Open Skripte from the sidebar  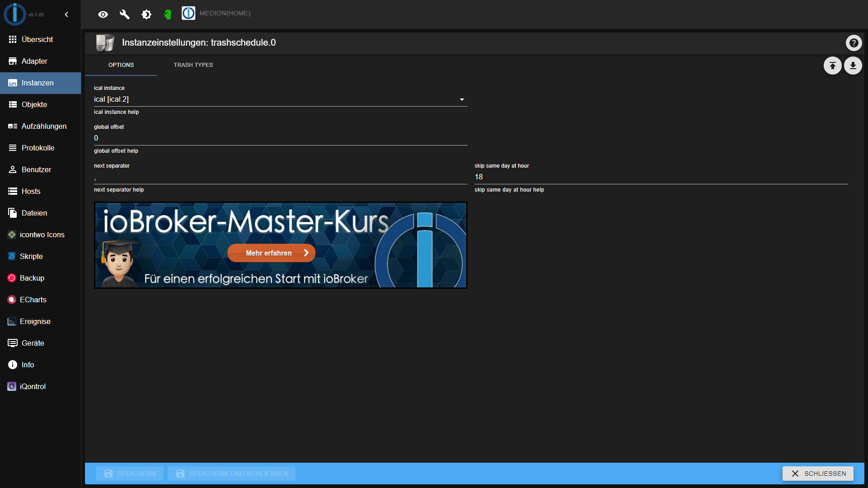point(31,256)
